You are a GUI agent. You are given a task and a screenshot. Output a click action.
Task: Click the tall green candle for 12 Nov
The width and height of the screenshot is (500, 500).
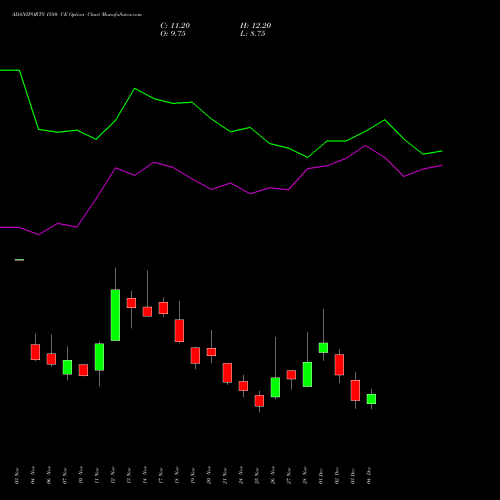click(x=115, y=315)
